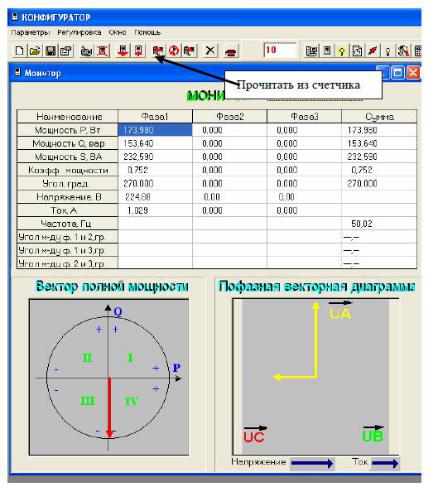
Task: Click the 270.000 value in the Сумма column
Action: tap(362, 184)
